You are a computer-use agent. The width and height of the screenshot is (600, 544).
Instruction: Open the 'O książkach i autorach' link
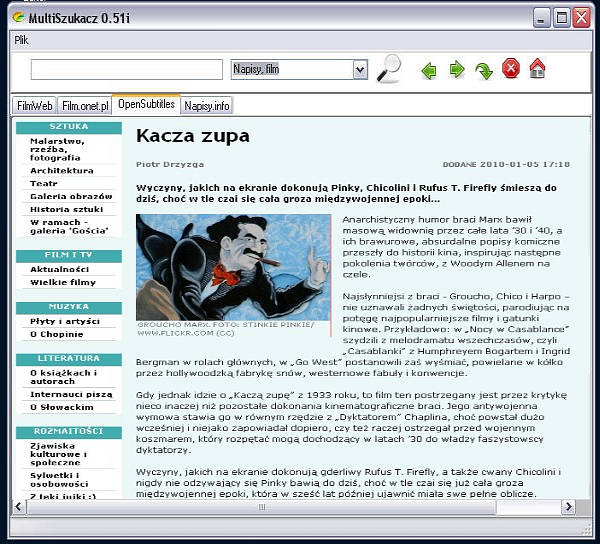tap(64, 377)
